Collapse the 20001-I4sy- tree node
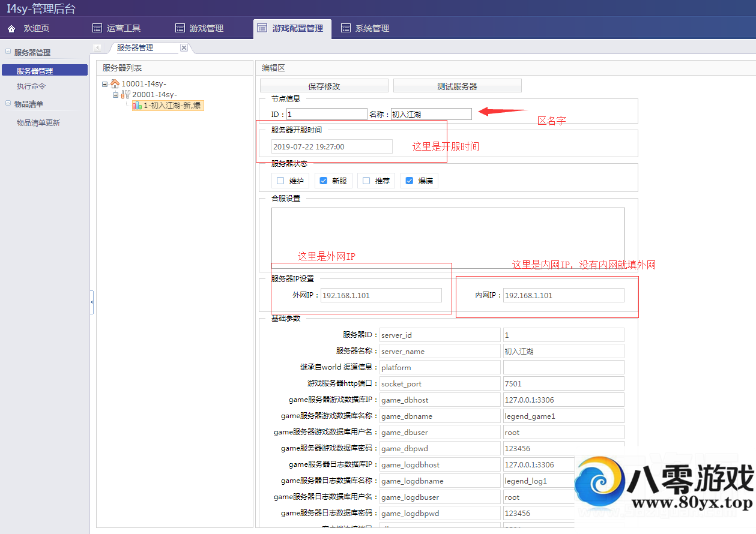The height and width of the screenshot is (534, 756). [116, 95]
